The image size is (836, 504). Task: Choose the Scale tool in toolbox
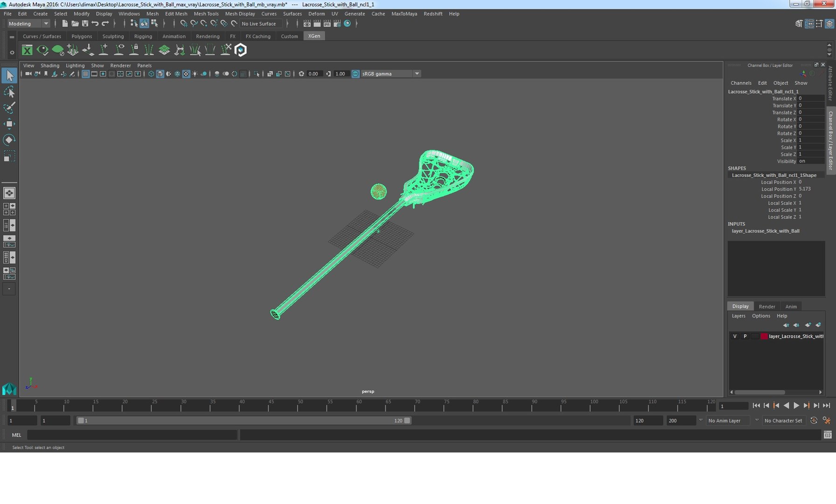9,156
